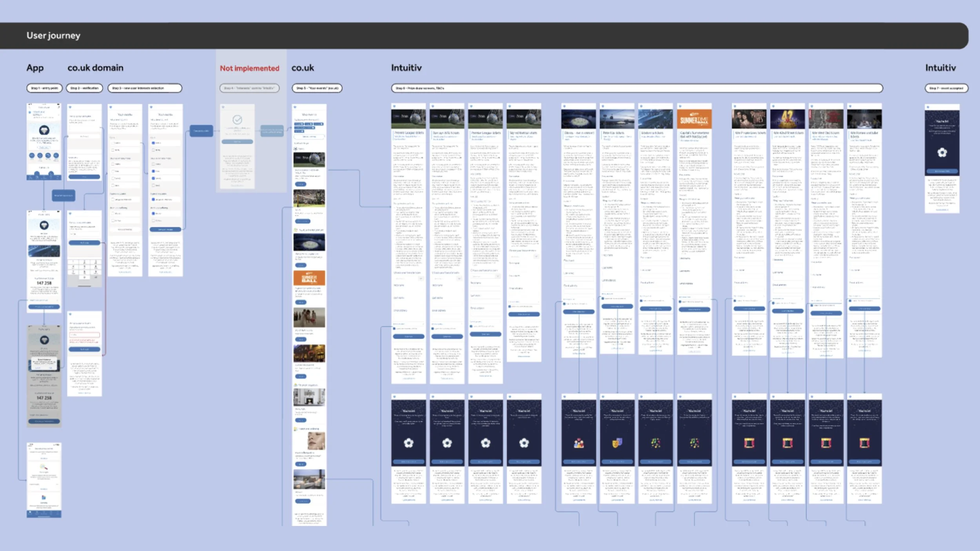Click the red 'Not implemented' heading
980x551 pixels.
[249, 68]
